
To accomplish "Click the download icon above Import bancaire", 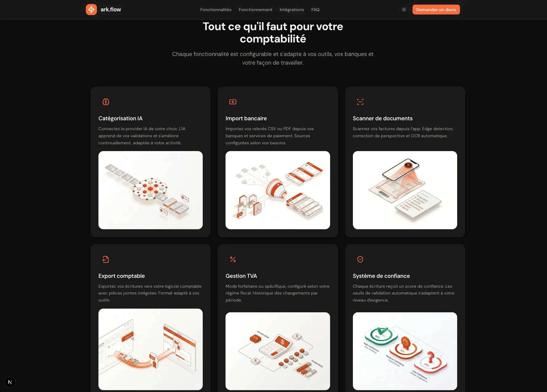I will (x=233, y=102).
